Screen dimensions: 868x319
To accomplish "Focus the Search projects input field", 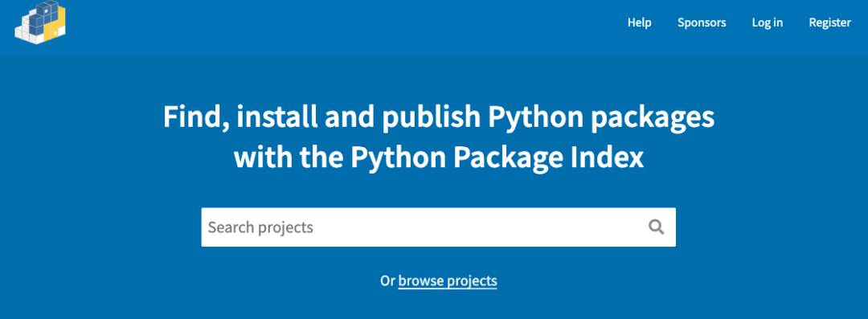I will click(x=439, y=227).
